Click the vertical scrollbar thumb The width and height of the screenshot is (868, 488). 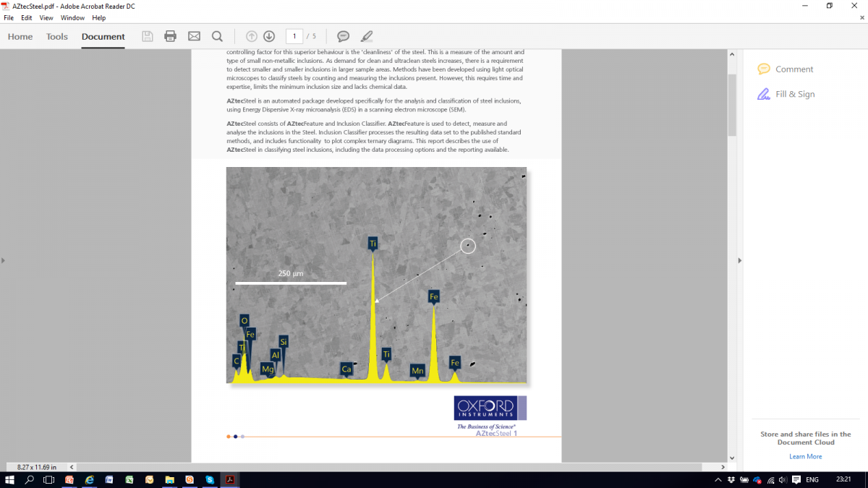[732, 106]
